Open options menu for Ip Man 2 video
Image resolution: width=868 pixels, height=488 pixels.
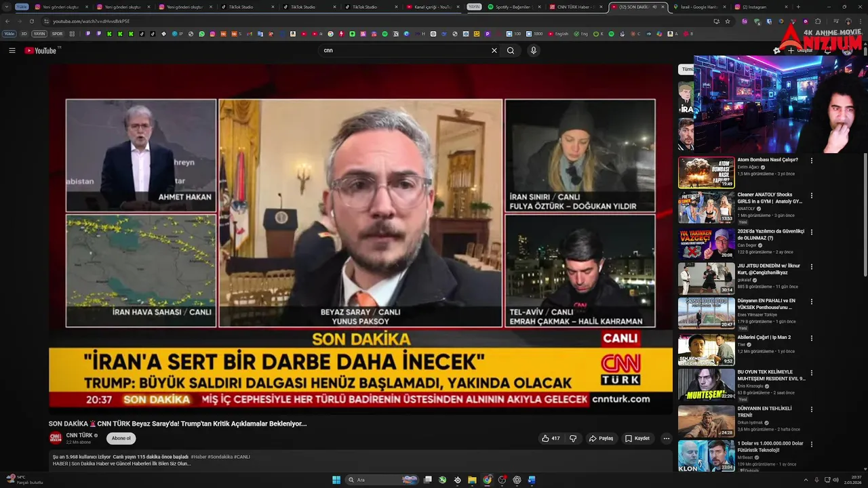[811, 338]
